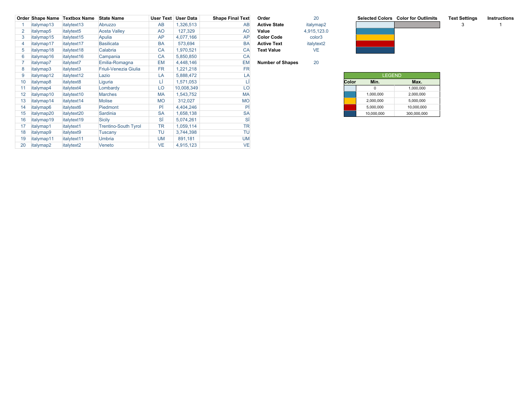532x411 pixels.
Task: Select the Abruzzo state name cell
Action: coord(123,25)
